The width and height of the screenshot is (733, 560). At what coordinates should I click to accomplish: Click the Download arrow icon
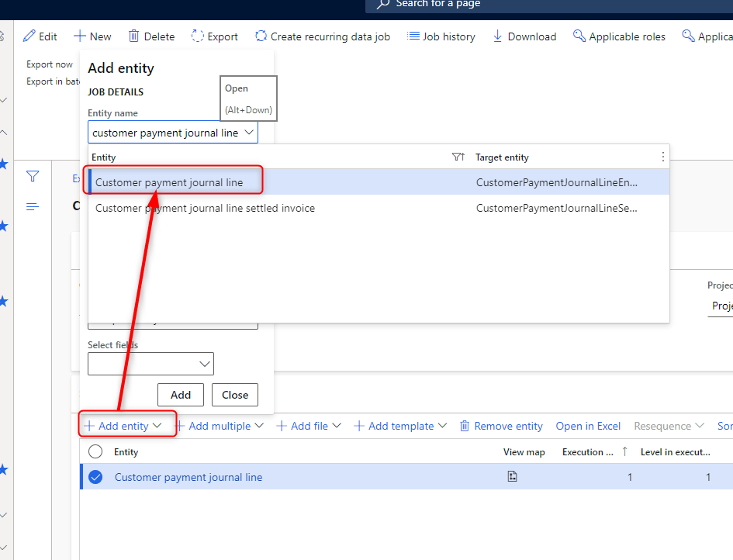tap(498, 36)
